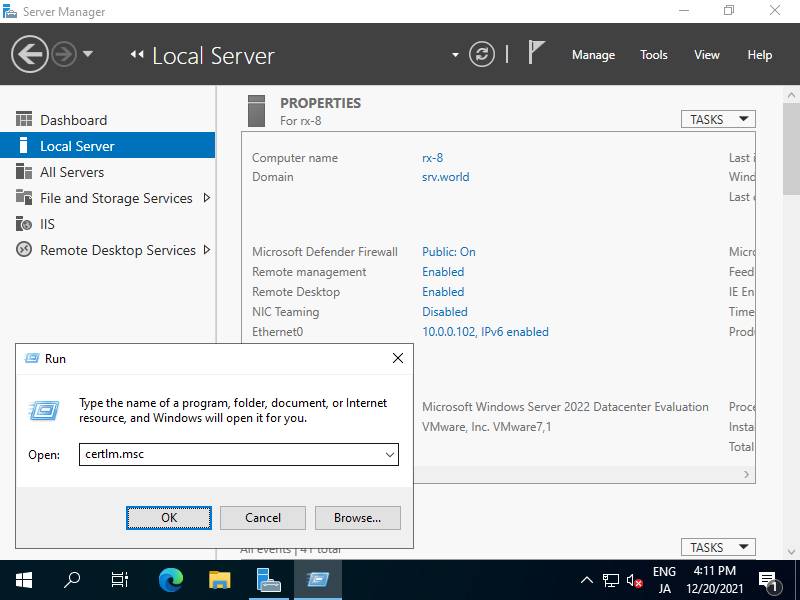Open the Help menu
This screenshot has height=600, width=800.
pos(759,55)
